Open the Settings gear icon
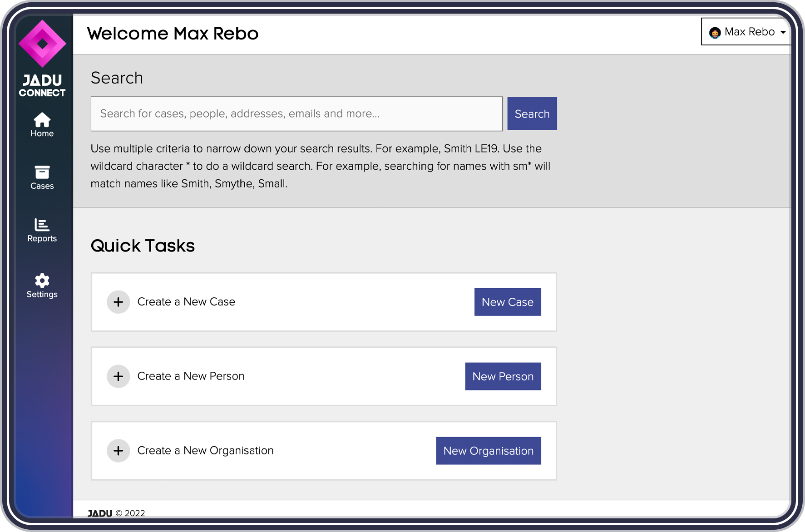The image size is (805, 532). [42, 281]
